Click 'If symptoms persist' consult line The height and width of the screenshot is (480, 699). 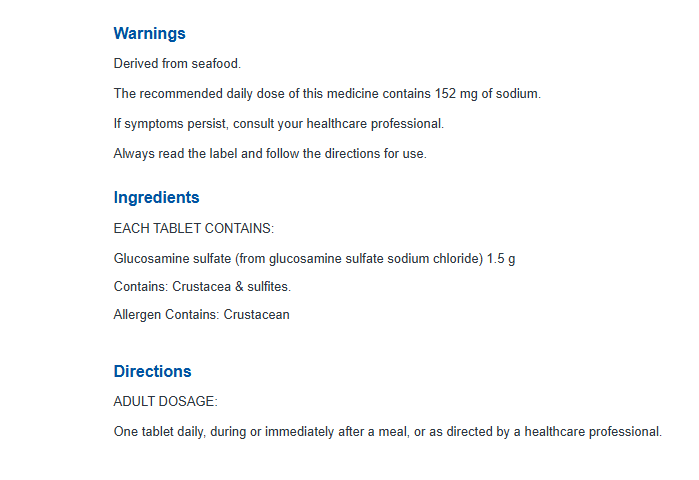[x=279, y=123]
